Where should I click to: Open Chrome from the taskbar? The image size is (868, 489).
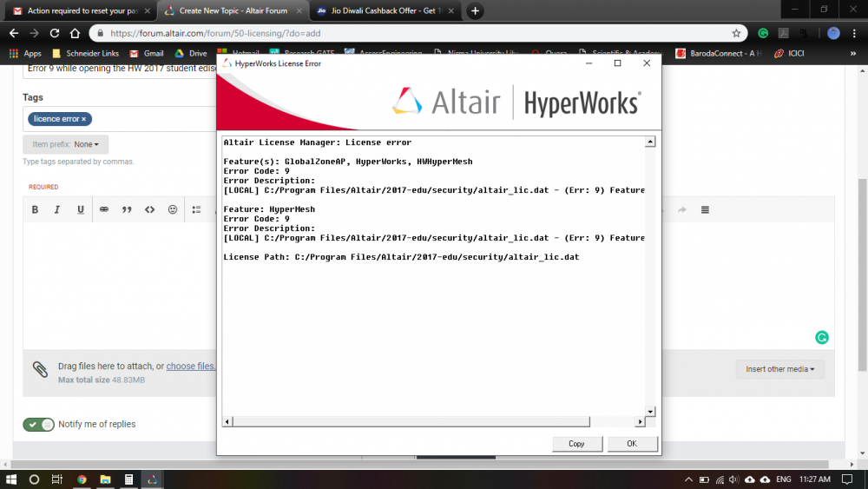click(82, 479)
